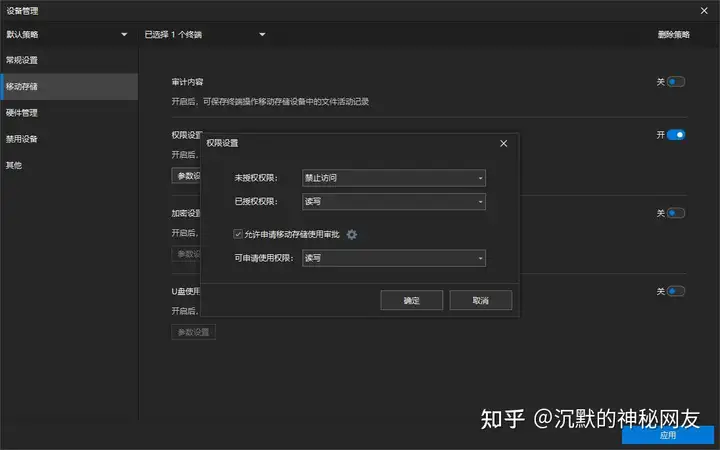The image size is (720, 450).
Task: Open the 硬件管理 section
Action: 69,112
